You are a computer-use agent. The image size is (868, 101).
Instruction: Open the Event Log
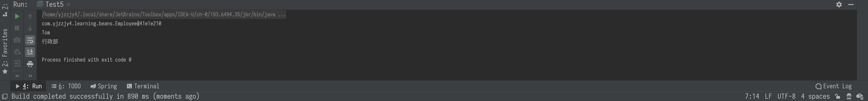point(833,86)
